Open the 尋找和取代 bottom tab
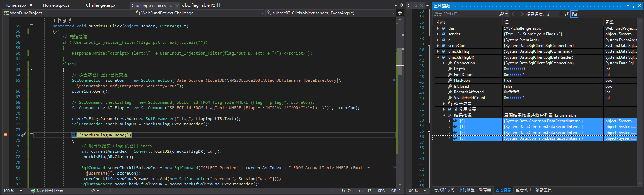The width and height of the screenshot is (644, 195). click(444, 190)
